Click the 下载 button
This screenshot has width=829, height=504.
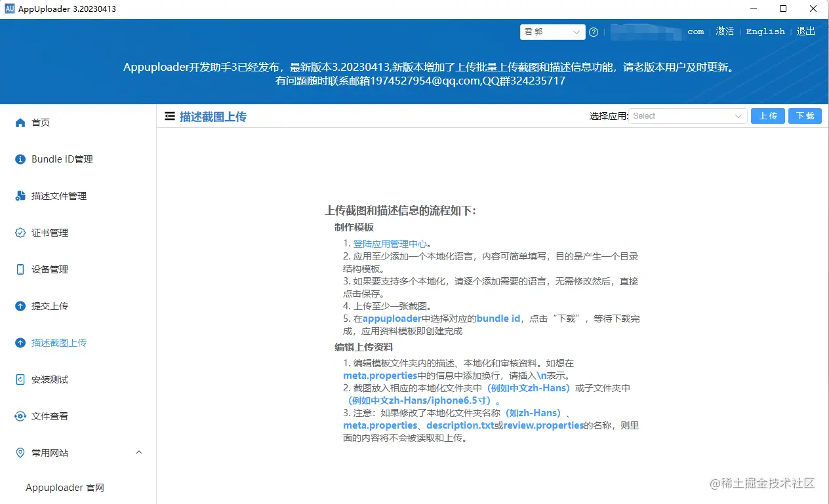805,116
